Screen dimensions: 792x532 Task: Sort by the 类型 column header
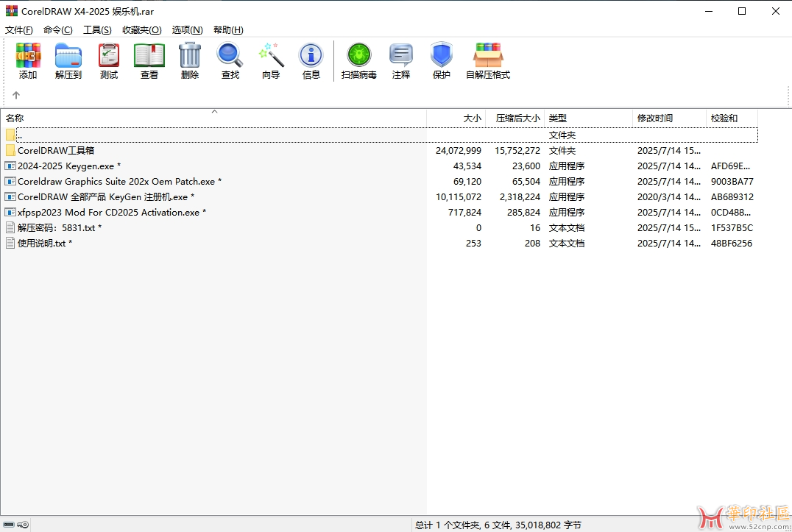click(588, 118)
